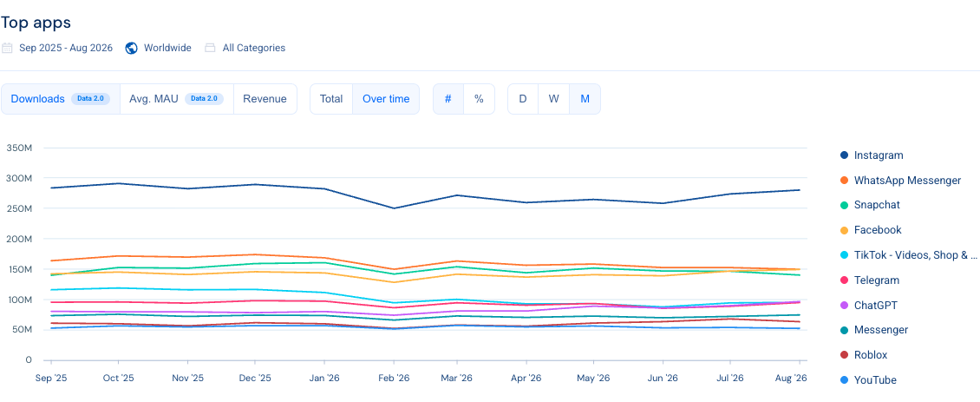Set granularity to daily (D)
The image size is (980, 402).
(x=522, y=99)
